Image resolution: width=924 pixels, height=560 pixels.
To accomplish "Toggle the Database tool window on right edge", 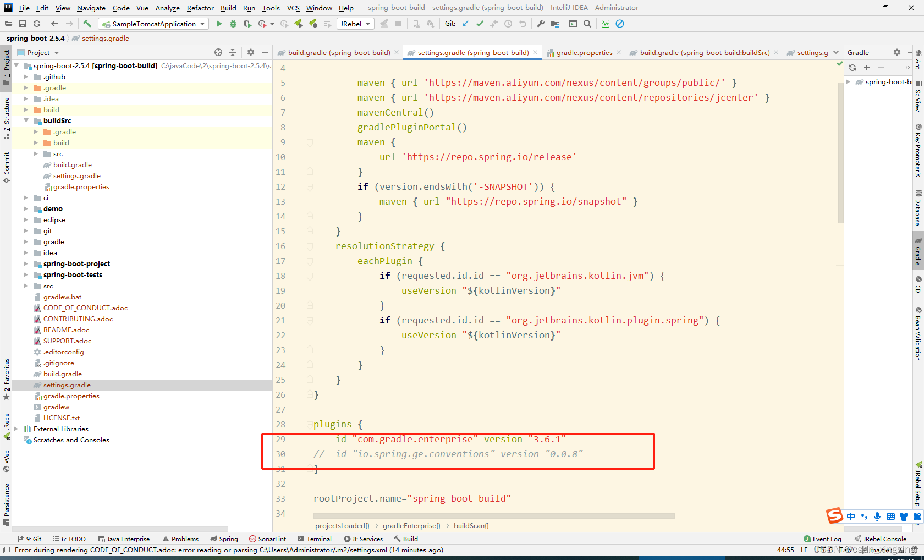I will [x=918, y=208].
